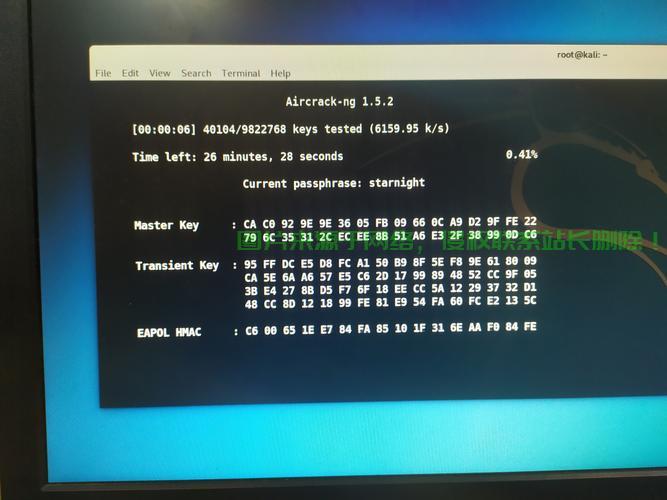Image resolution: width=667 pixels, height=500 pixels.
Task: Click the current passphrase 'starnight'
Action: pyautogui.click(x=397, y=183)
